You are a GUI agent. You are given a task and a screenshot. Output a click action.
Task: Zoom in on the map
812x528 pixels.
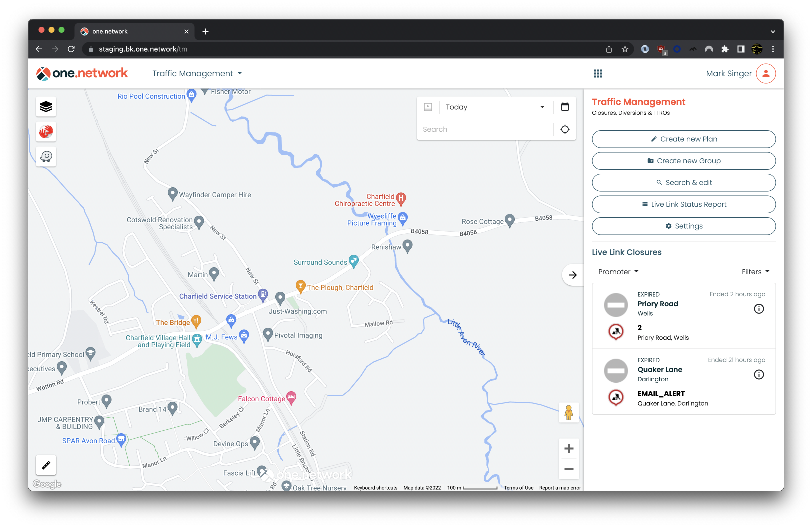(569, 448)
